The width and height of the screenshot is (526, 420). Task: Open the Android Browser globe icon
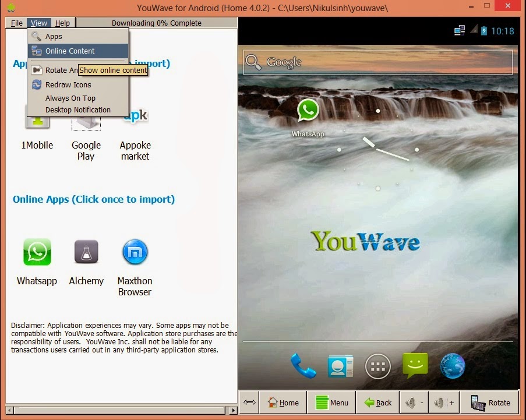point(453,366)
